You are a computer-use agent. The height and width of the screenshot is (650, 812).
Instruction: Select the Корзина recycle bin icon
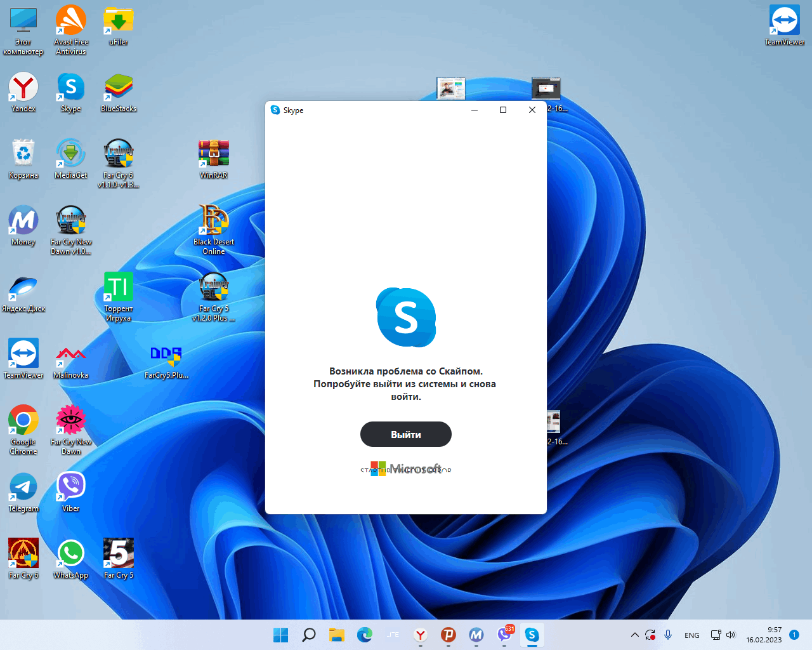(23, 159)
